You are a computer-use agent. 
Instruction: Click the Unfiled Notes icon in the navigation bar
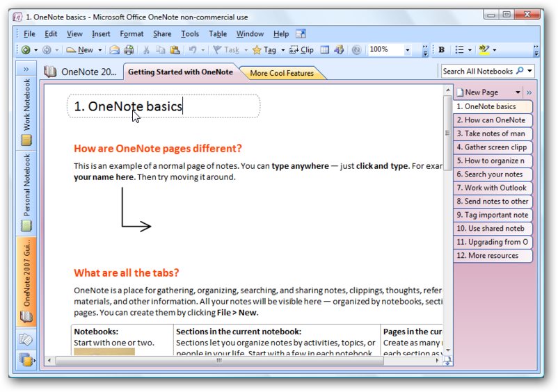26,340
